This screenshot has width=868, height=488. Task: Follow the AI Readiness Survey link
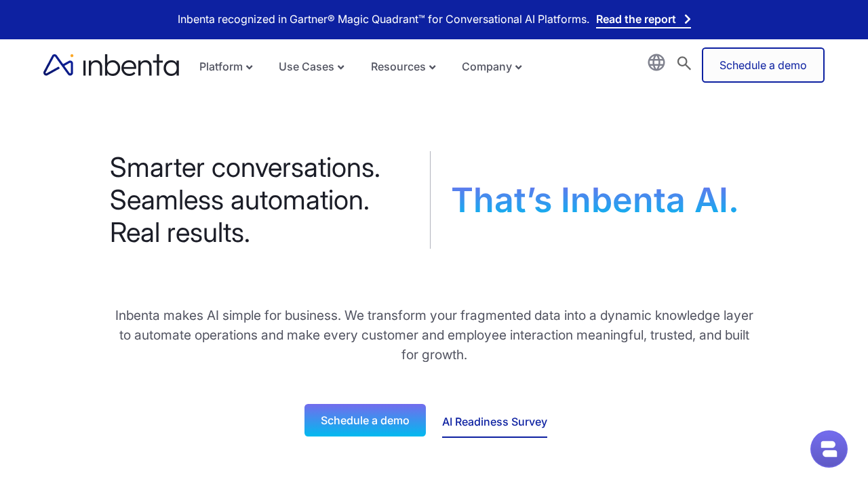[494, 422]
